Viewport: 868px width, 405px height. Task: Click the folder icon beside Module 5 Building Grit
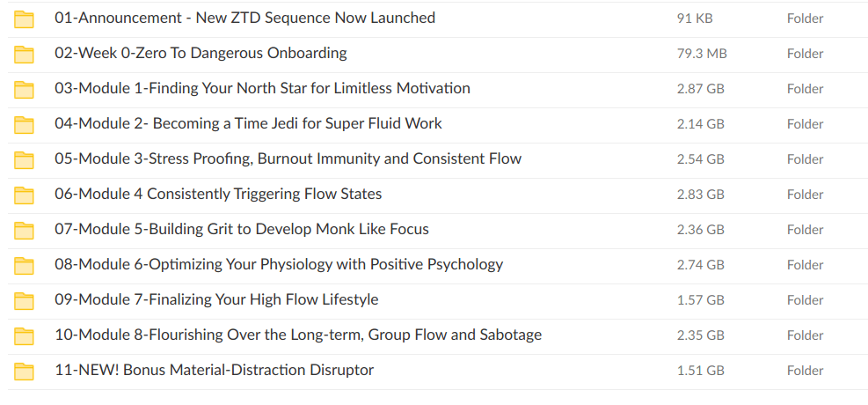pyautogui.click(x=24, y=231)
